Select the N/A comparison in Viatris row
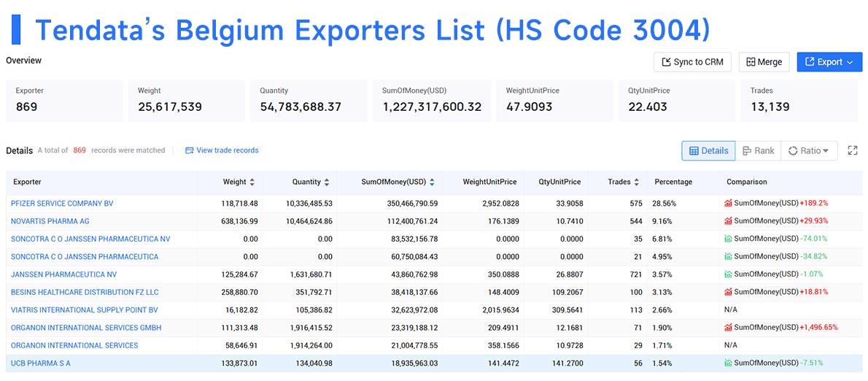The height and width of the screenshot is (381, 868). click(x=731, y=309)
